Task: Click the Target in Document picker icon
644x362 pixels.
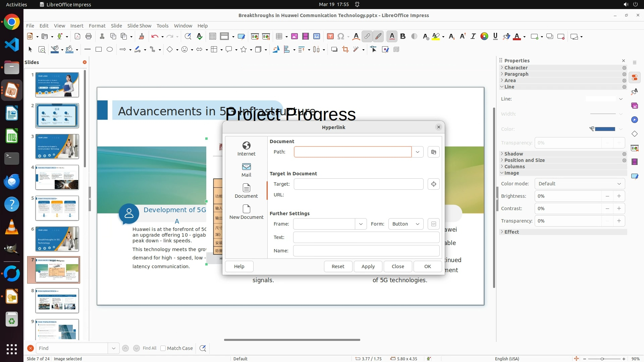Action: point(433,184)
